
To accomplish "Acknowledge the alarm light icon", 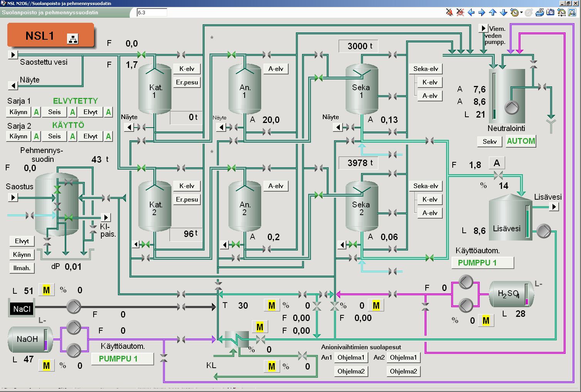I will (460, 12).
